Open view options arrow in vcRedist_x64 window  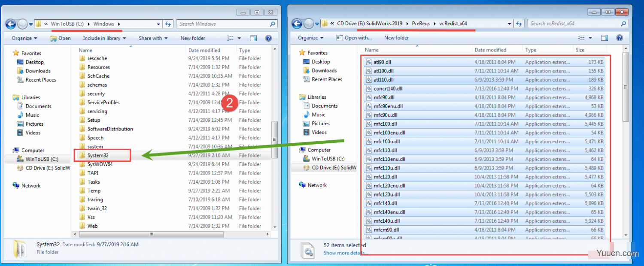point(591,38)
